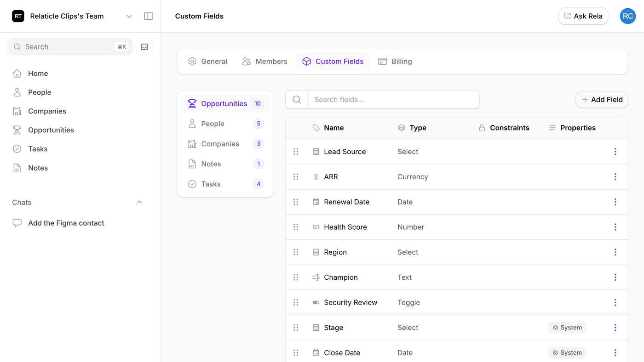This screenshot has width=644, height=362.
Task: Open the Billing tab
Action: [395, 62]
